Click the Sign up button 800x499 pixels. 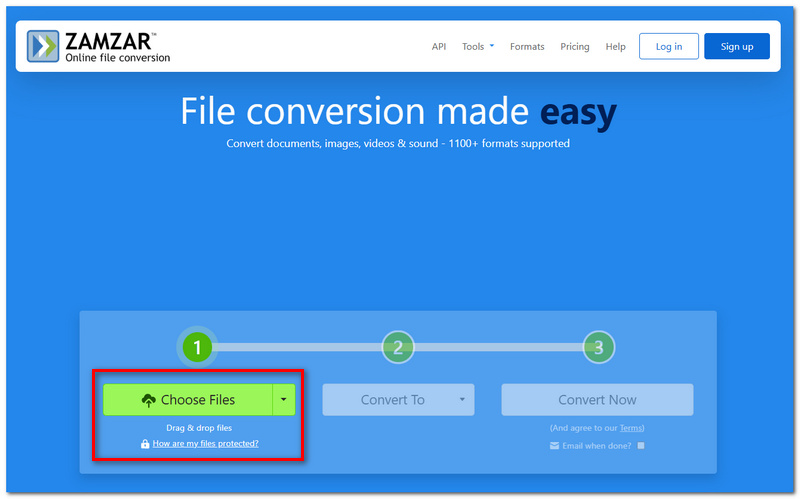pyautogui.click(x=737, y=46)
